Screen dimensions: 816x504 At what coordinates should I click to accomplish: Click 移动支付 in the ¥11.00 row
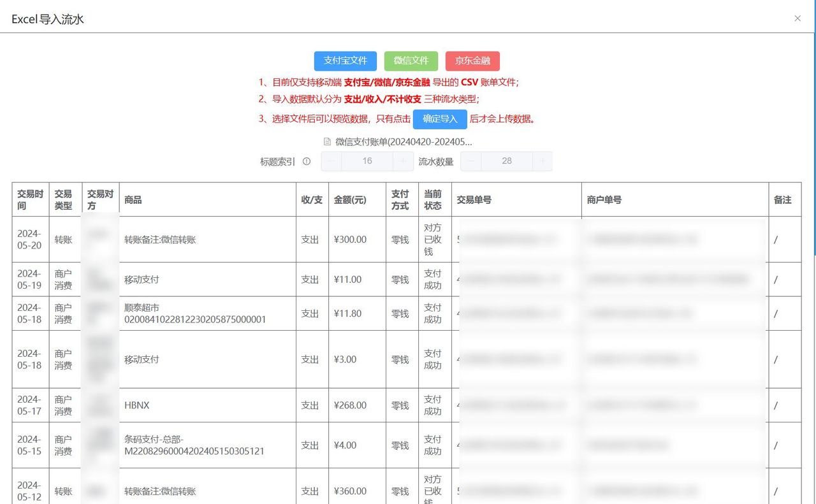point(142,279)
